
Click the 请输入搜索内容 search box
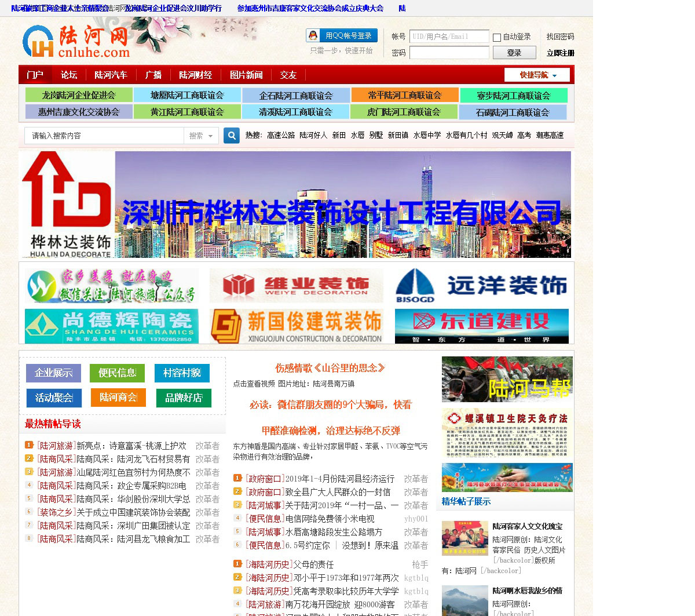click(104, 136)
